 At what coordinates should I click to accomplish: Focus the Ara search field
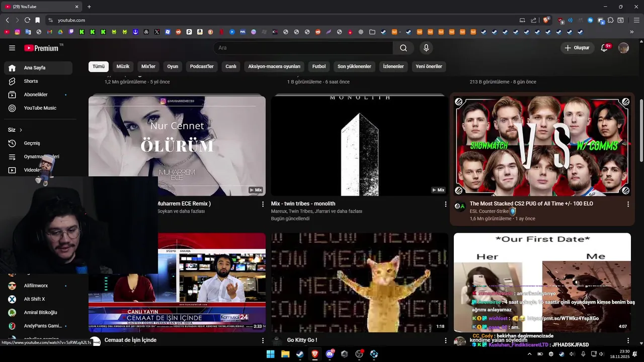tap(303, 48)
